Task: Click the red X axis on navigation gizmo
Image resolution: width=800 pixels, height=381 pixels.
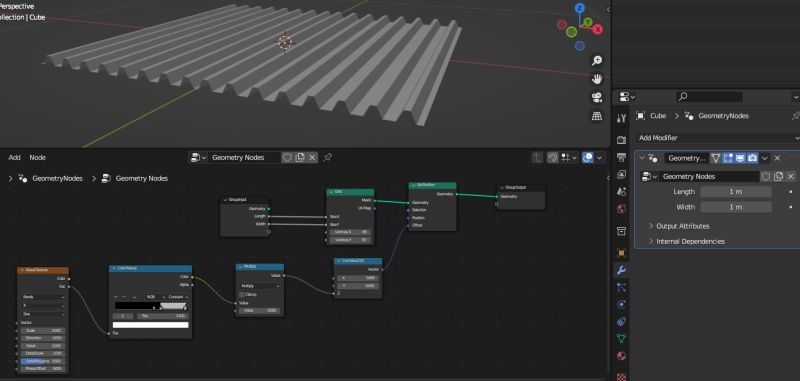Action: (597, 29)
